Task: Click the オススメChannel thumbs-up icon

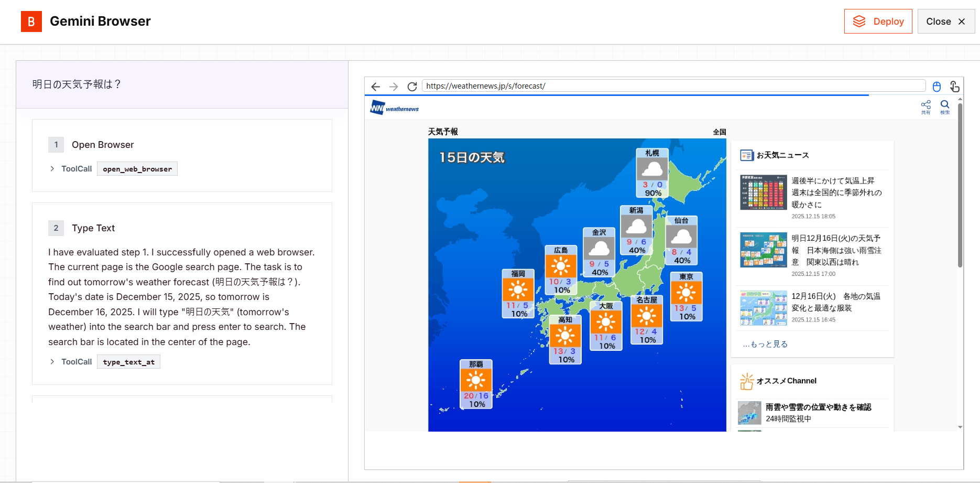Action: coord(747,380)
